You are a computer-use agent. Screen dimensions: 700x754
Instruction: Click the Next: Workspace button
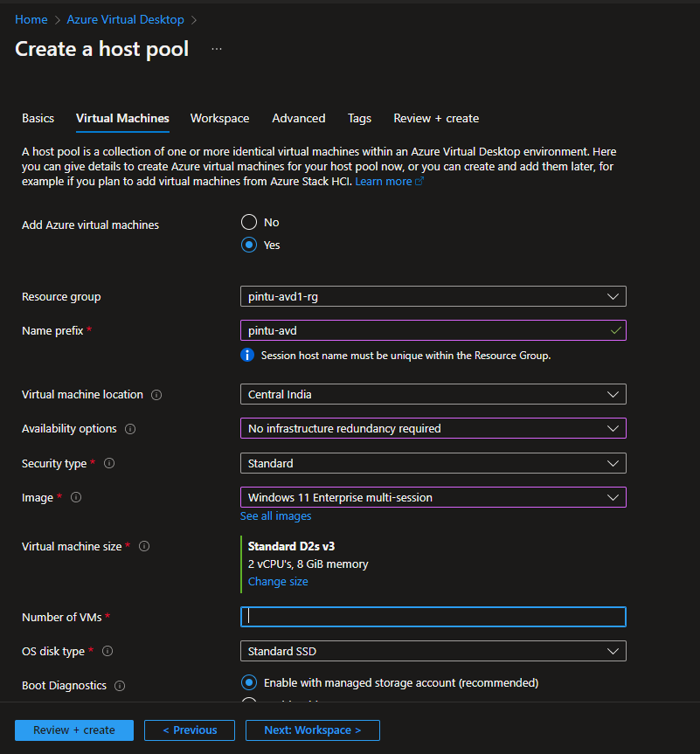coord(313,730)
